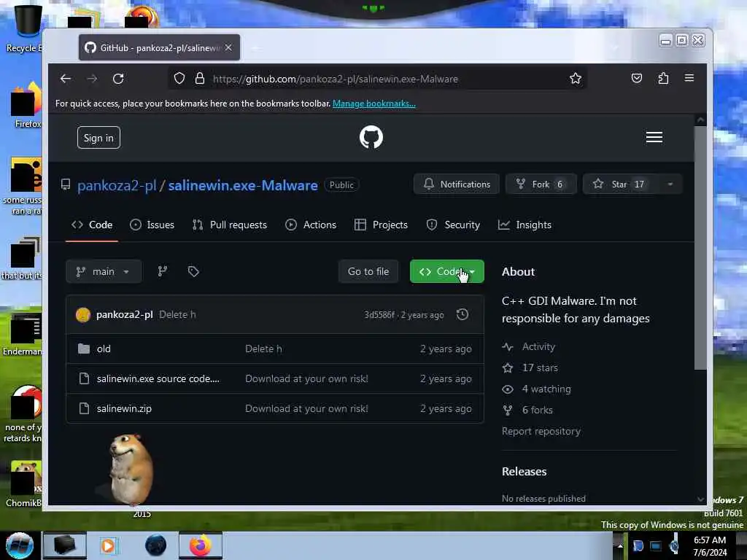Open the Firefox application menu
Screen dimensions: 747x560
(x=689, y=77)
